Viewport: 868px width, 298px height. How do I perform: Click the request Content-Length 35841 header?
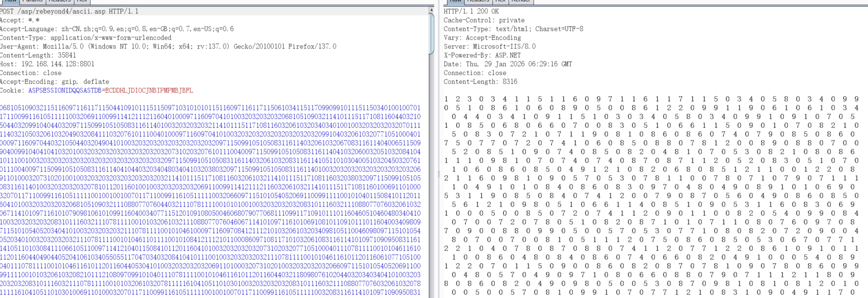pos(38,55)
